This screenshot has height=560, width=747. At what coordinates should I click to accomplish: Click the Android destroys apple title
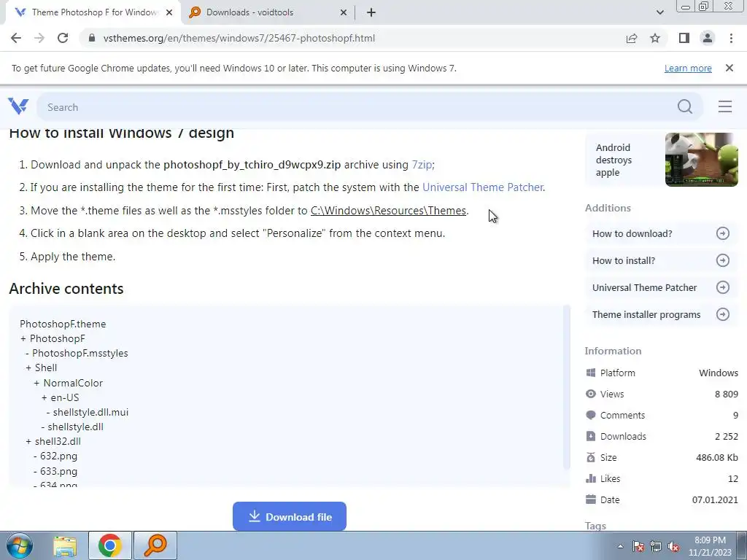tap(614, 160)
